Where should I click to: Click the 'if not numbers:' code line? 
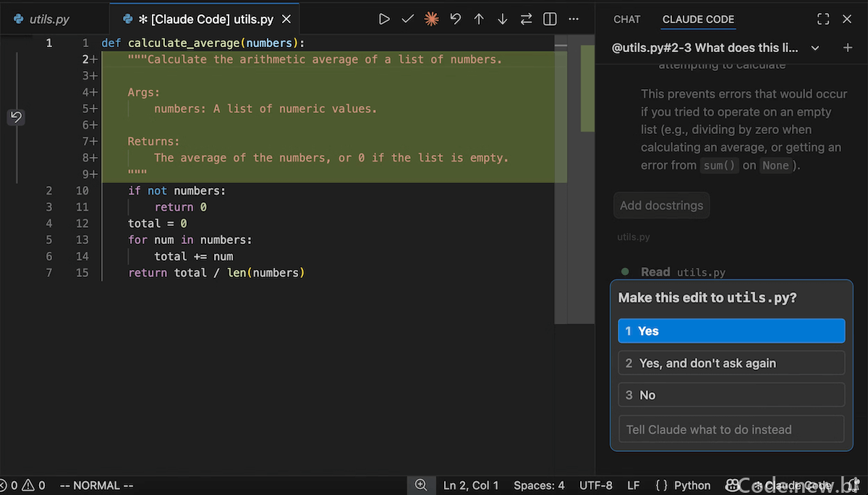point(176,190)
